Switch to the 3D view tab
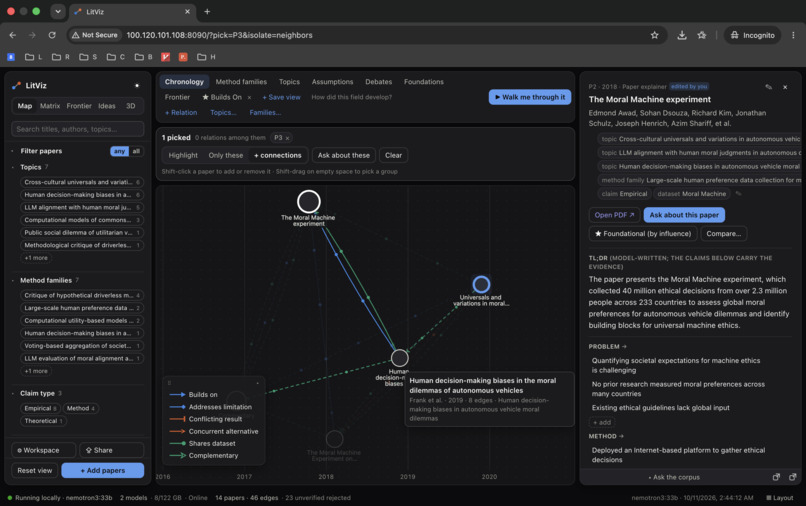This screenshot has width=806, height=506. tap(131, 106)
